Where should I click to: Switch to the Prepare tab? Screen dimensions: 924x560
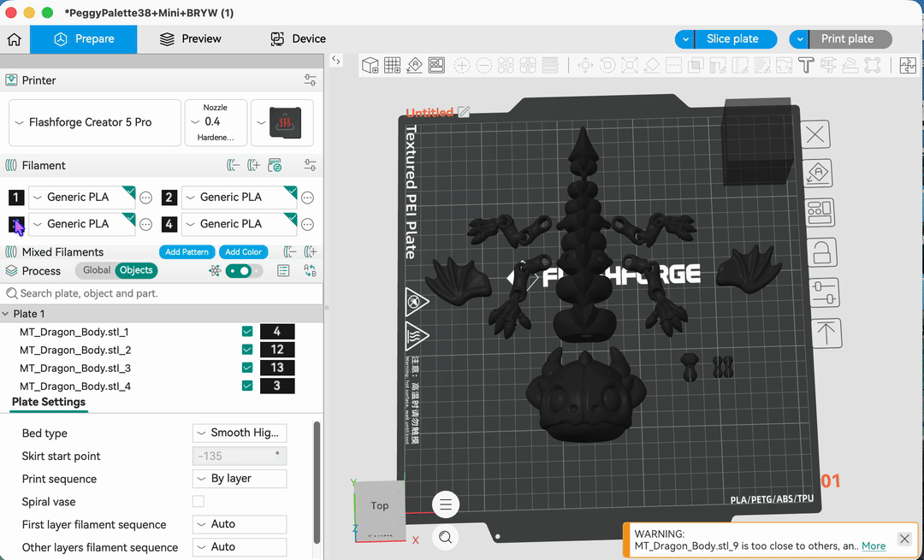(84, 38)
